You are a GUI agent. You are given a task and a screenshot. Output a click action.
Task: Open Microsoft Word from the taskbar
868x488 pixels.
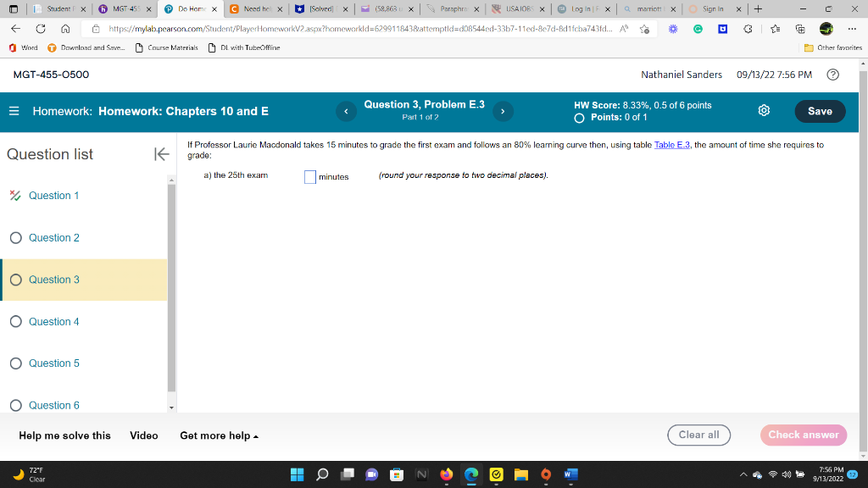pyautogui.click(x=570, y=475)
